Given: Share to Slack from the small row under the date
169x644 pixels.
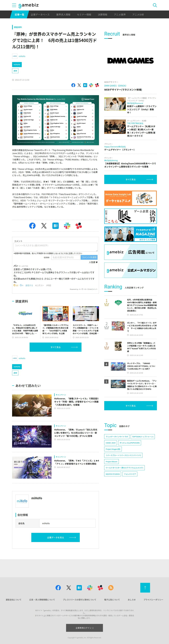Looking at the screenshot, I should [x=91, y=85].
